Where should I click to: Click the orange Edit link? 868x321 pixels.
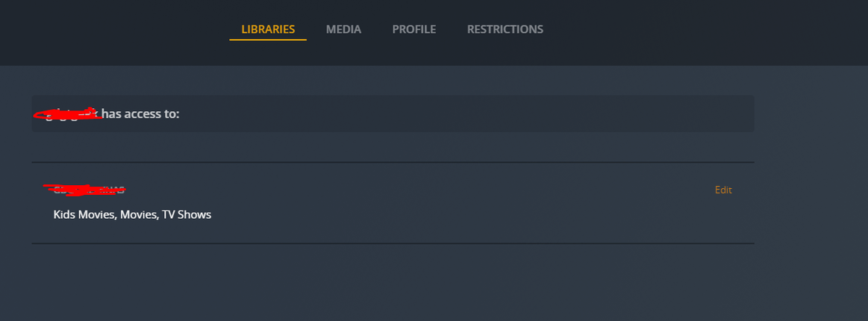[723, 190]
